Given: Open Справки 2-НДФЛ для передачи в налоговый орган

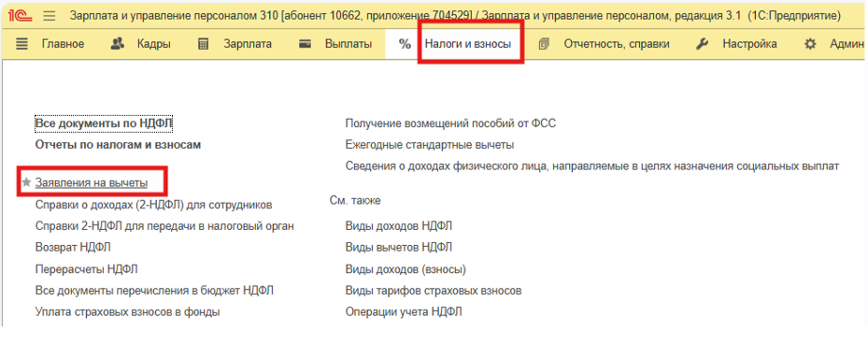Looking at the screenshot, I should coord(164,226).
